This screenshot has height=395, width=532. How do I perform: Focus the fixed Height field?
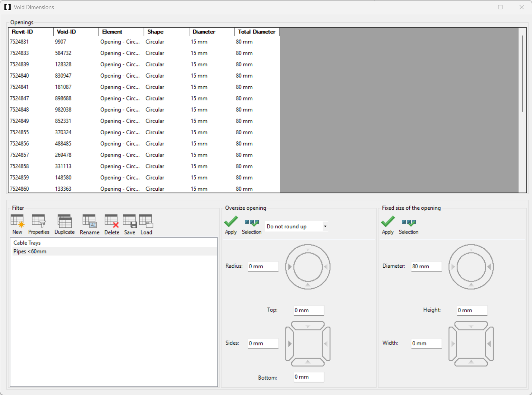click(x=472, y=310)
